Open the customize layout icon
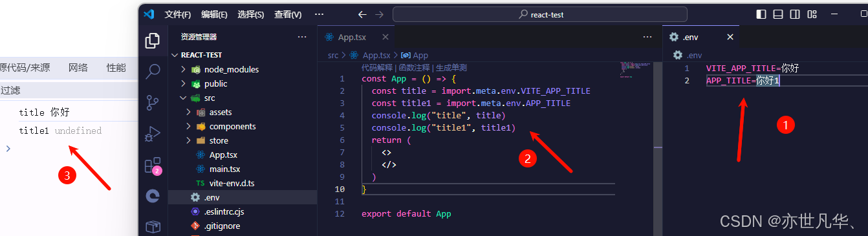Viewport: 868px width, 236px height. tap(812, 14)
